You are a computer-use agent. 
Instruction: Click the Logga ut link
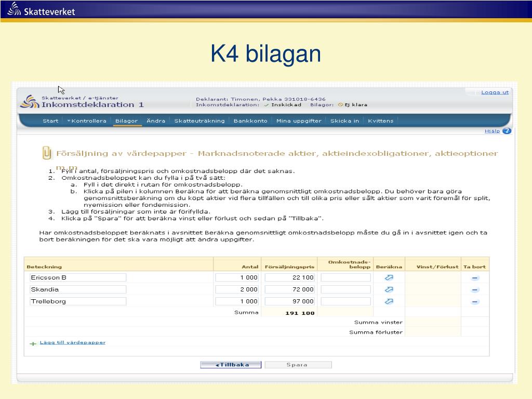pyautogui.click(x=495, y=92)
